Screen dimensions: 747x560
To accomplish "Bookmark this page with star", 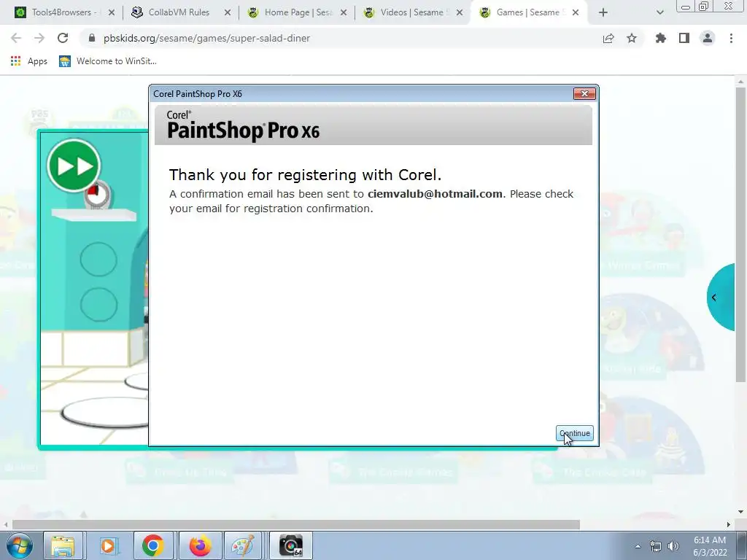I will click(x=632, y=38).
